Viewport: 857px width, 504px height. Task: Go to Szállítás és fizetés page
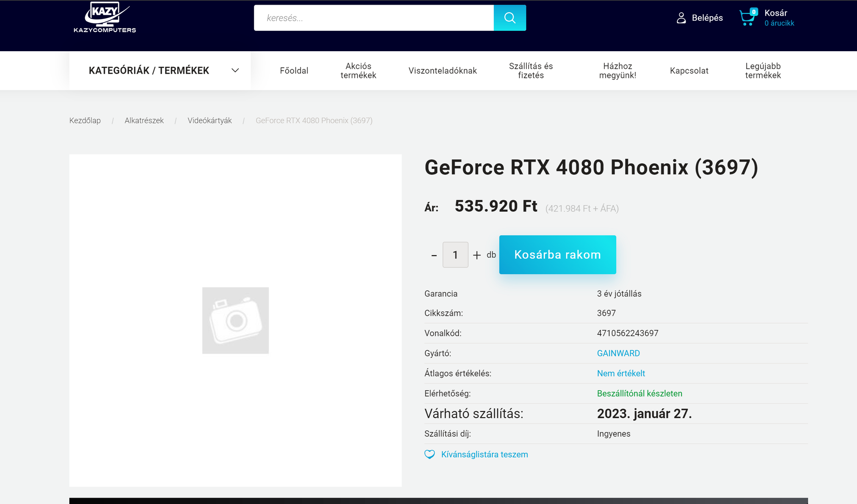531,71
